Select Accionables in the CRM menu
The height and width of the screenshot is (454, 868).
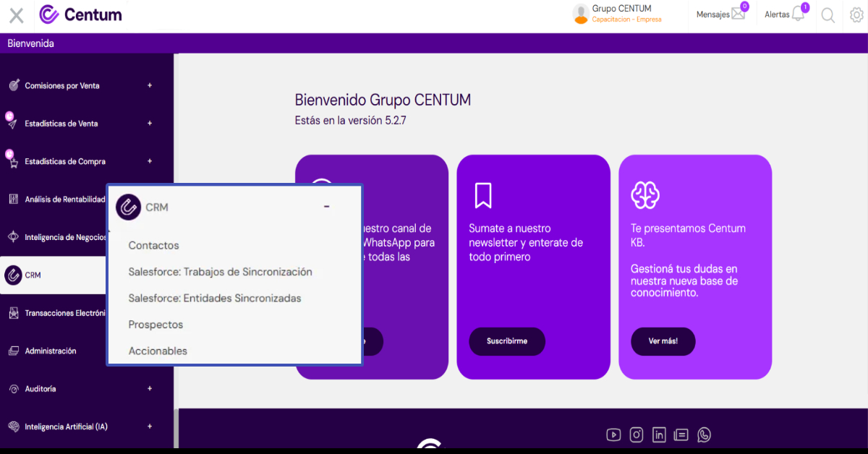pos(158,351)
